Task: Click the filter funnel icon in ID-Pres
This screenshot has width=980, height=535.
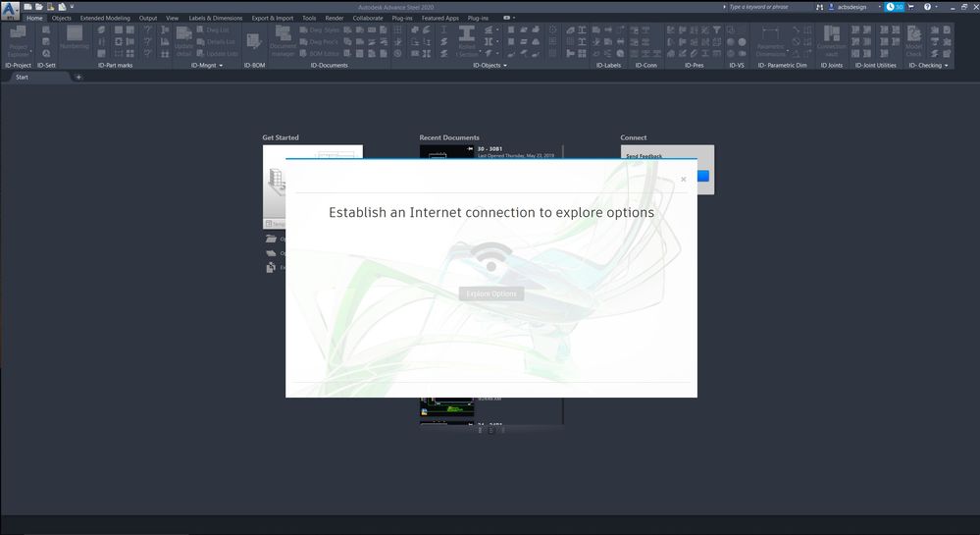Action: 717,30
